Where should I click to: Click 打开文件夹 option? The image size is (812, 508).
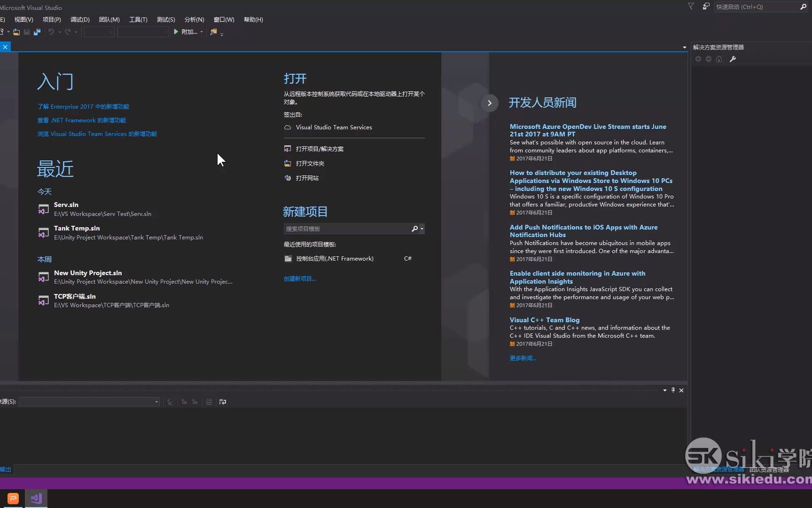click(x=304, y=164)
